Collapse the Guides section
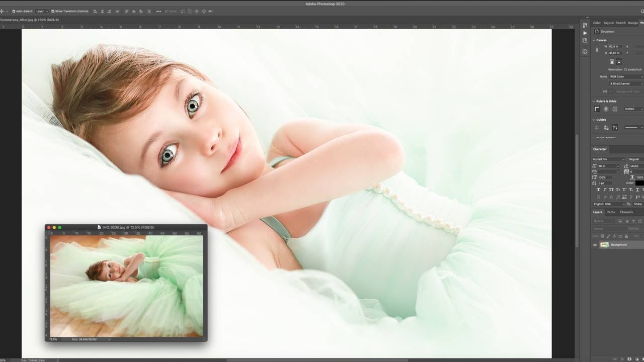The height and width of the screenshot is (362, 644). [x=594, y=120]
